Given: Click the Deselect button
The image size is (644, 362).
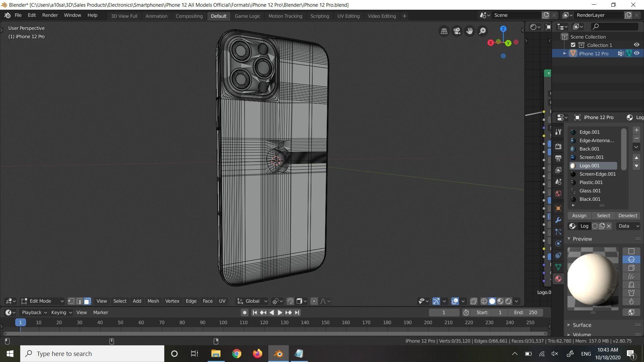Looking at the screenshot, I should [x=628, y=216].
